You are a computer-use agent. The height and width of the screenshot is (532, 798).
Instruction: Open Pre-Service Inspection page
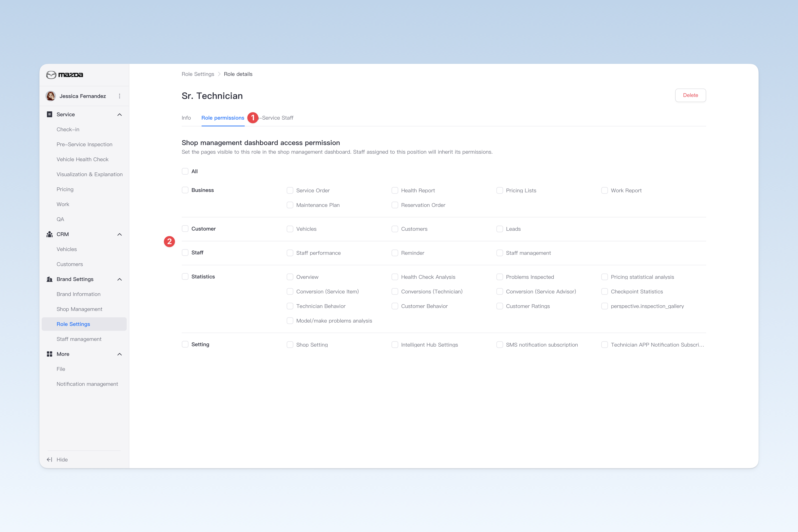click(x=85, y=145)
